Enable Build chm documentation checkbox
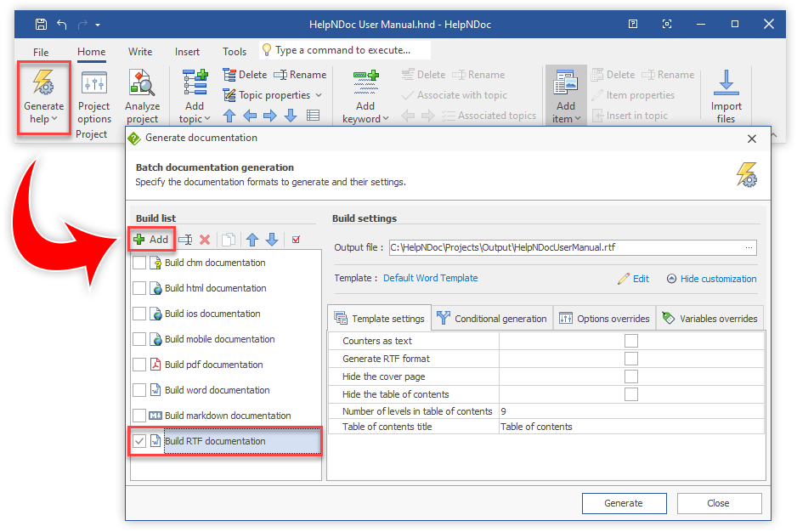This screenshot has width=797, height=532. click(139, 263)
